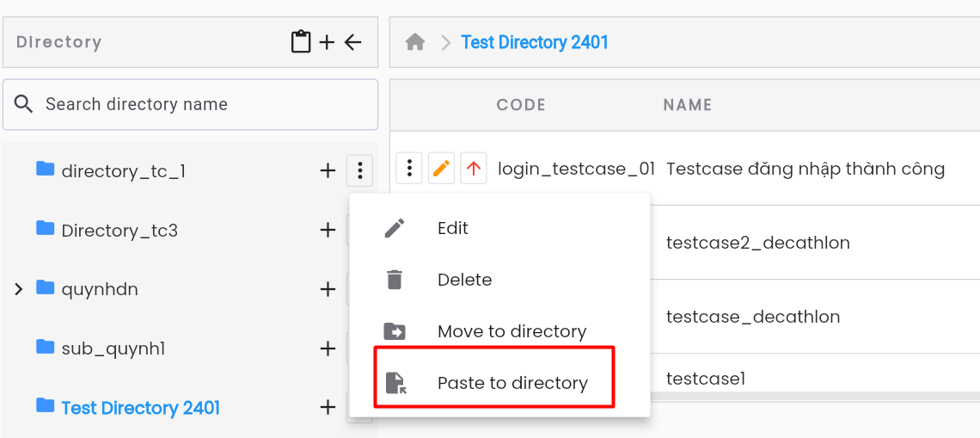
Task: Select the sub_quynh1 folder
Action: [x=113, y=349]
